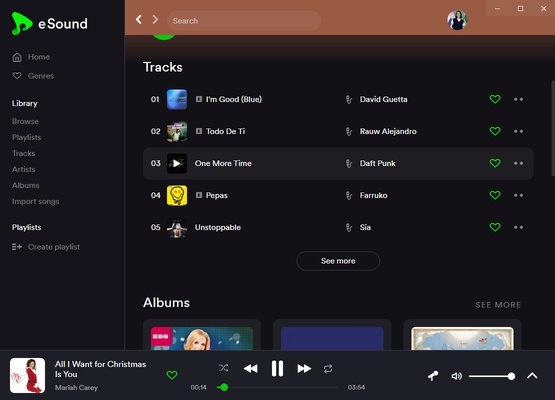
Task: Click the Genres heart icon
Action: 17,76
